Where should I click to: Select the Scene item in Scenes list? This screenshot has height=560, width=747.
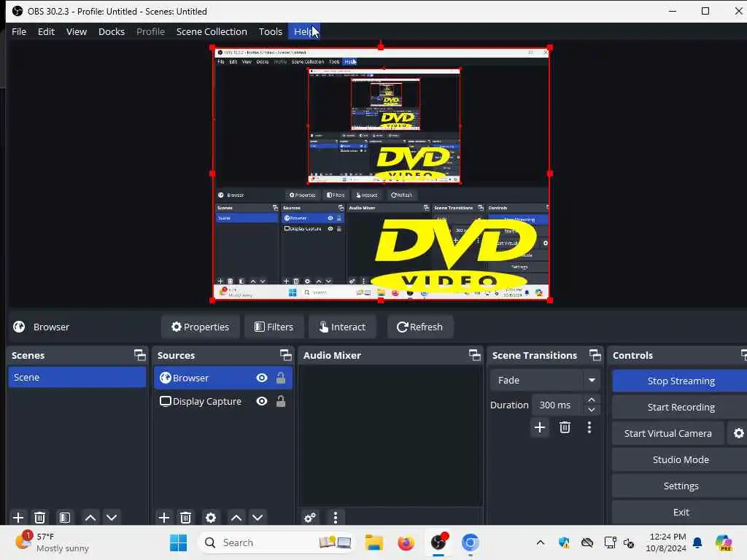[77, 377]
